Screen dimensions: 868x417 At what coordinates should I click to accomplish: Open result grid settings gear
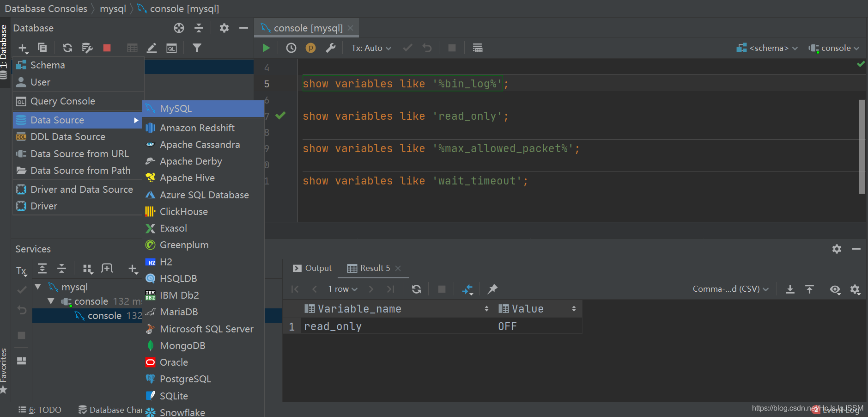coord(855,289)
